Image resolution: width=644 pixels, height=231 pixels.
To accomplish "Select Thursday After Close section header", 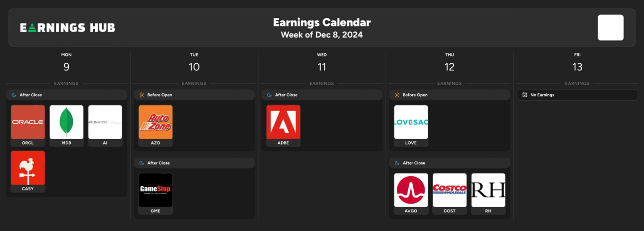I will [x=450, y=163].
